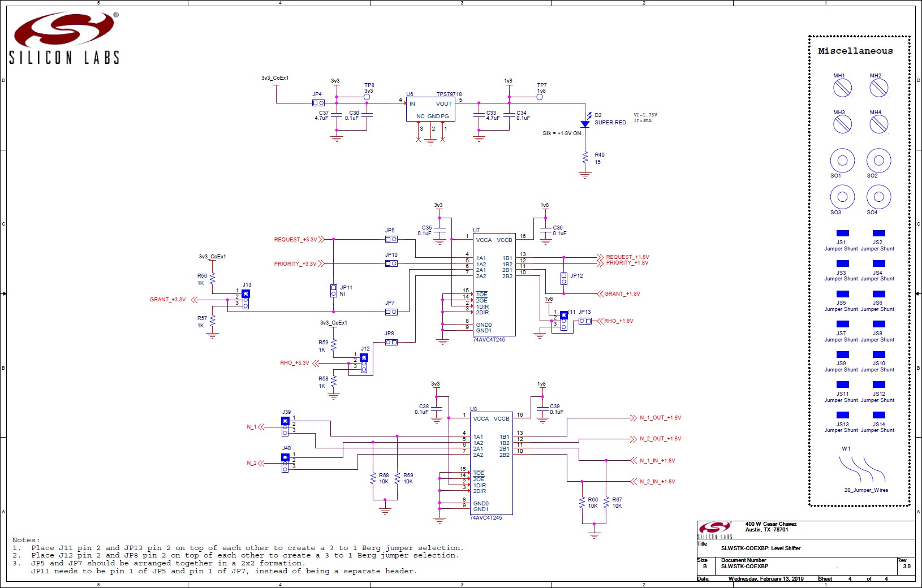Click the REQUEST_+1.8V net label
Image resolution: width=922 pixels, height=588 pixels.
pos(628,257)
